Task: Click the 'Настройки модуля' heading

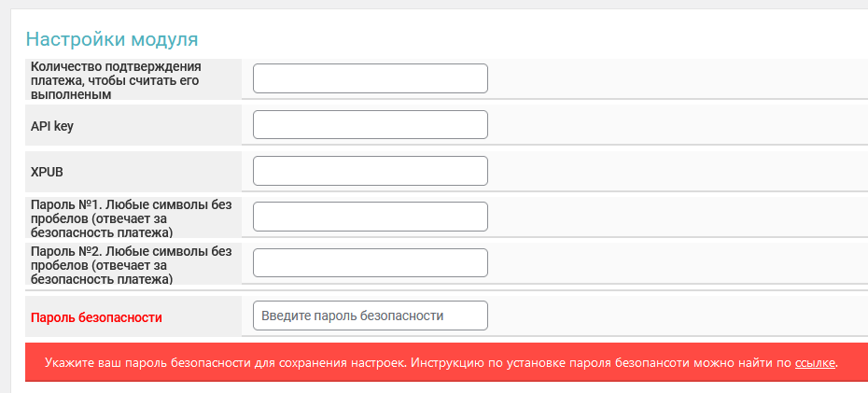Action: [112, 39]
